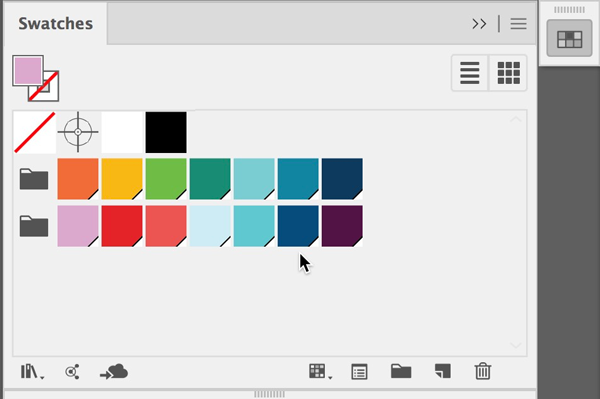Switch swatches to thumbnail grid view
This screenshot has height=399, width=600.
(508, 73)
